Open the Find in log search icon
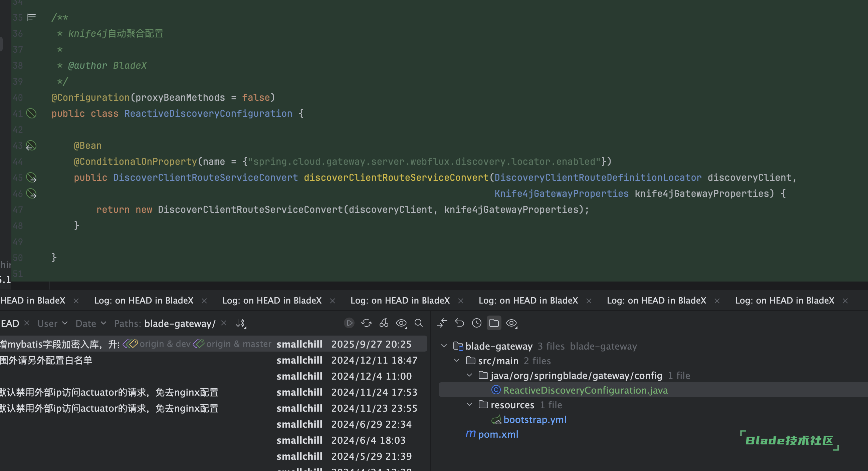Screen dimensions: 868x471 419,323
